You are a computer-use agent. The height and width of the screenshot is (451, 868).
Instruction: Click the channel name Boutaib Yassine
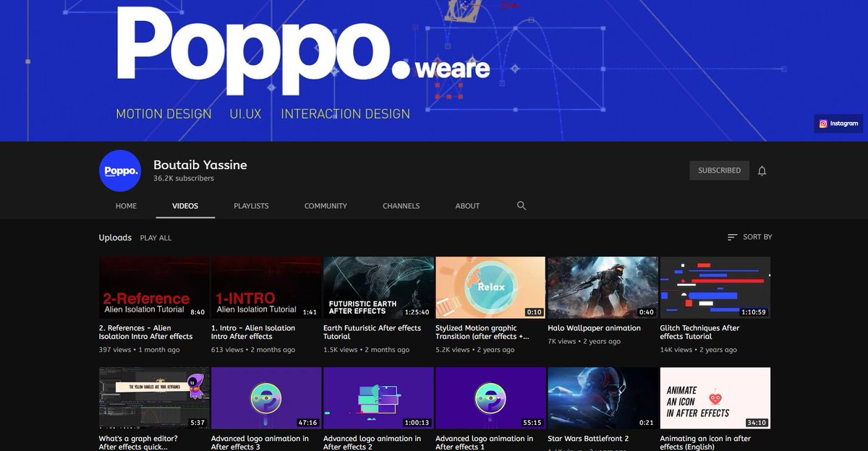(200, 165)
